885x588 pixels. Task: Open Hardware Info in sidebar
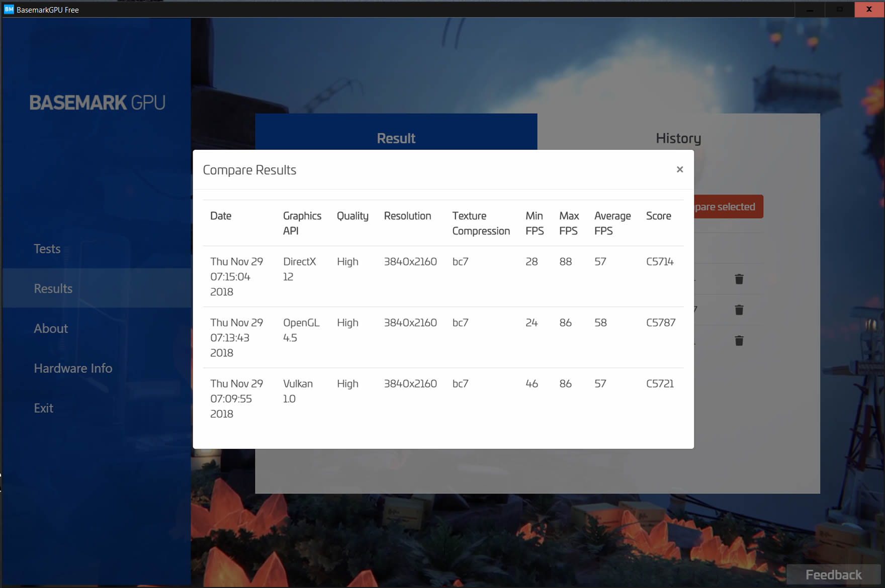[73, 368]
